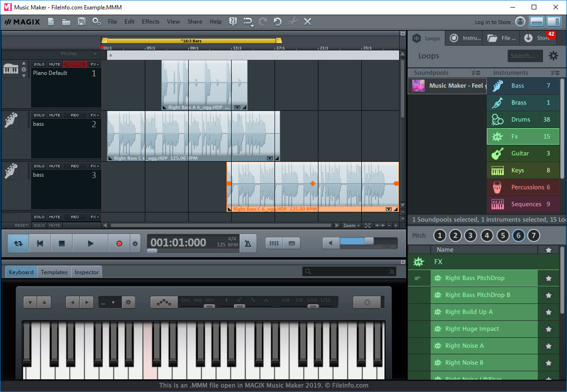This screenshot has height=392, width=567.
Task: Mute bass track 2
Action: coord(55,115)
